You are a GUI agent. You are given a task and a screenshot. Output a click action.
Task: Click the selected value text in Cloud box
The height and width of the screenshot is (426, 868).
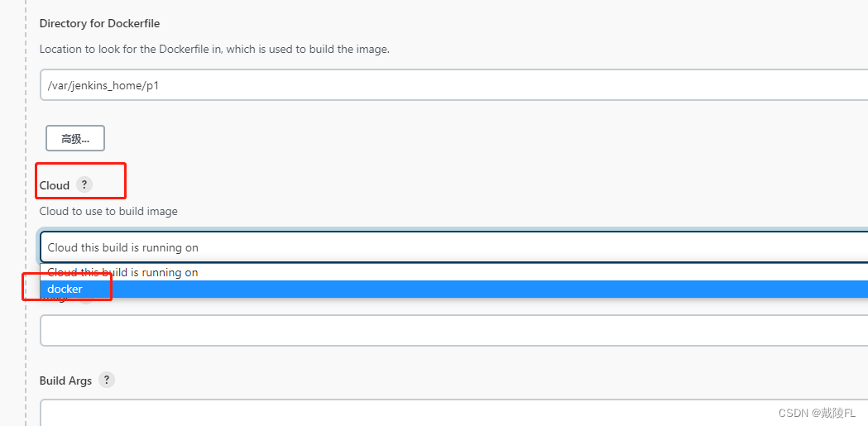point(122,247)
